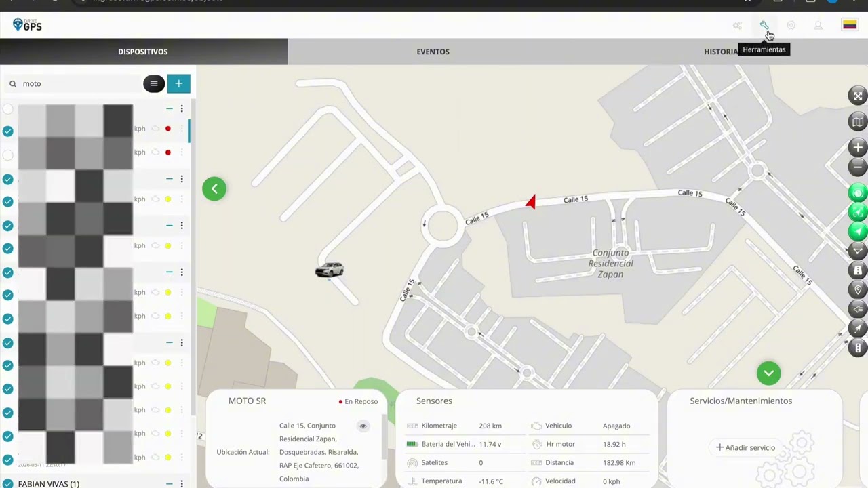
Task: Click the MOTO SR device title
Action: [x=247, y=401]
